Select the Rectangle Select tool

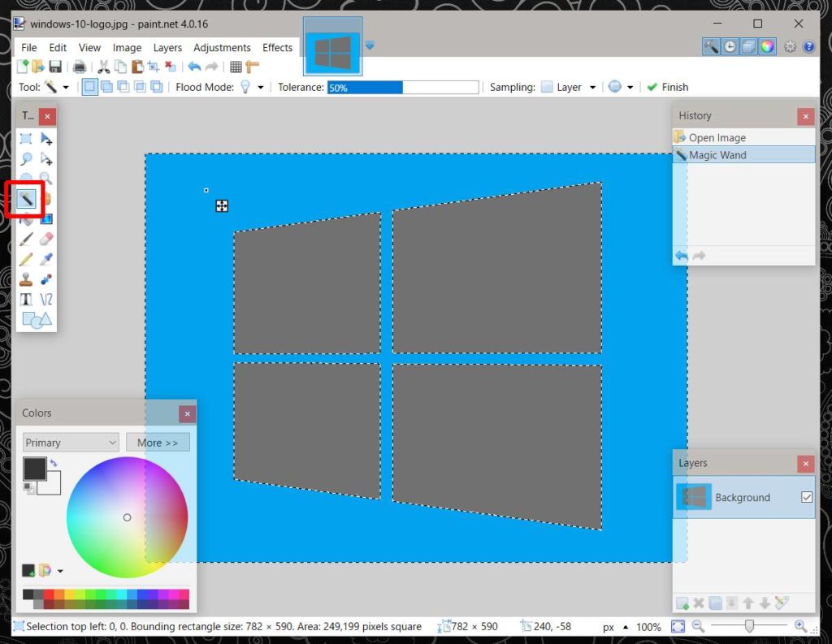click(28, 138)
